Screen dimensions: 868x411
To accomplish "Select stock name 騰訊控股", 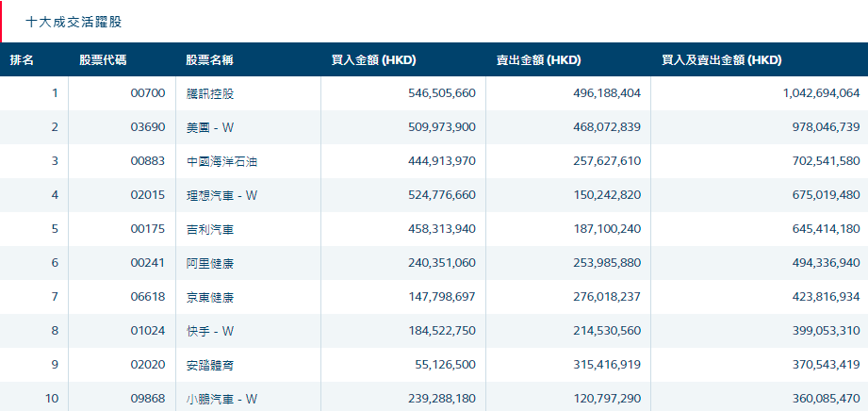I will (210, 93).
